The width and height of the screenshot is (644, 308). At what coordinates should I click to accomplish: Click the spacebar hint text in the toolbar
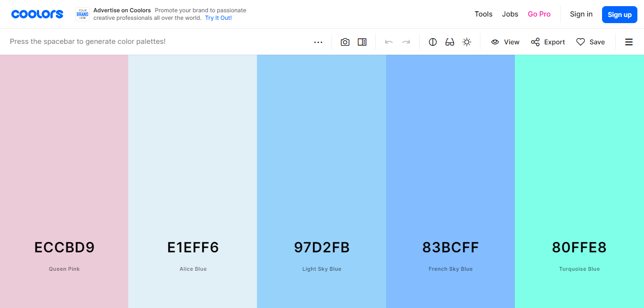[88, 42]
